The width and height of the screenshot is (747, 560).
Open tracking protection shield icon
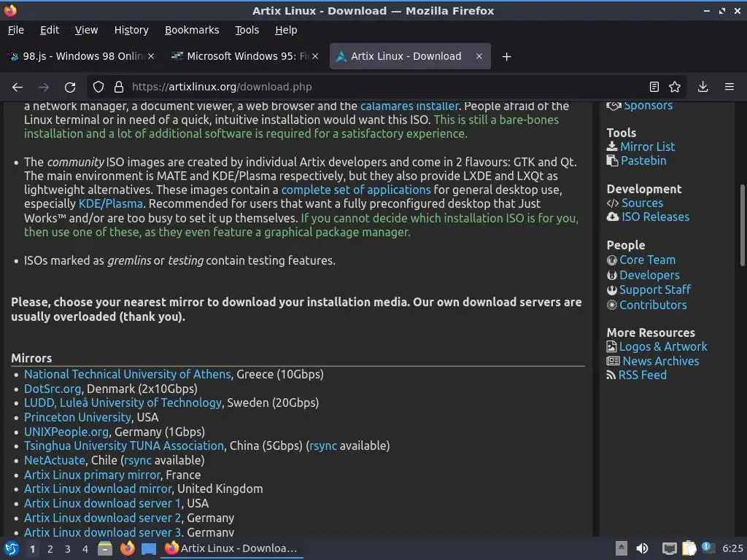[98, 87]
